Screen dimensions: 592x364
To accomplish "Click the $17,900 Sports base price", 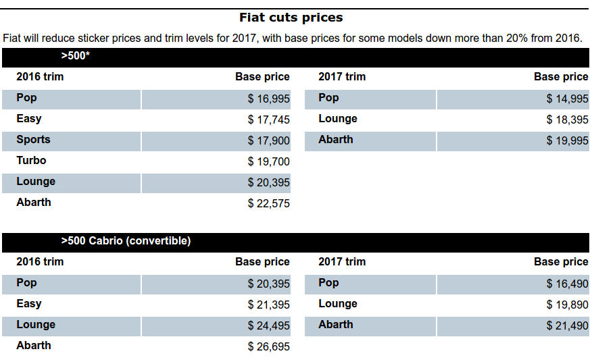I will (x=269, y=141).
